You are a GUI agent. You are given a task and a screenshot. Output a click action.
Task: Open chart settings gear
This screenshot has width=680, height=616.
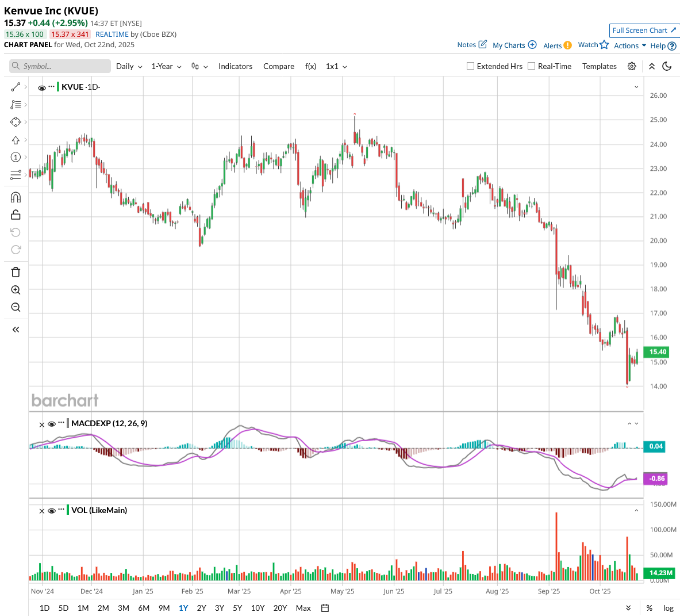tap(632, 66)
